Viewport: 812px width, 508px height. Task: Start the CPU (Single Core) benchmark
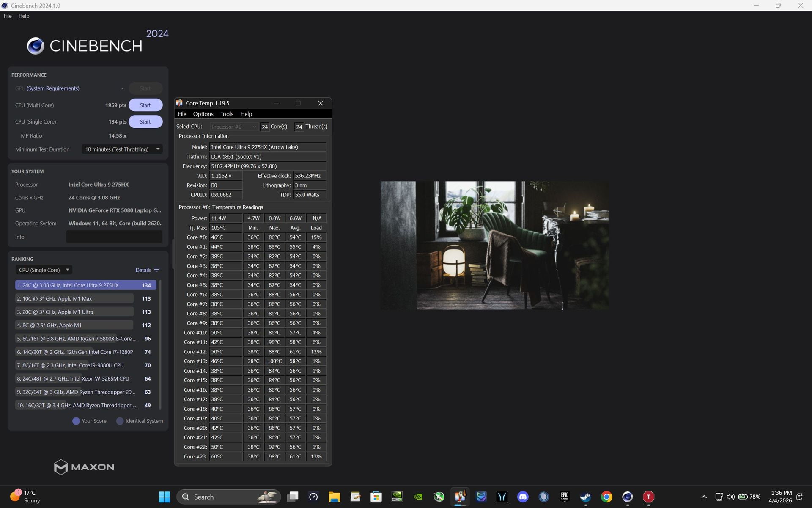tap(145, 121)
